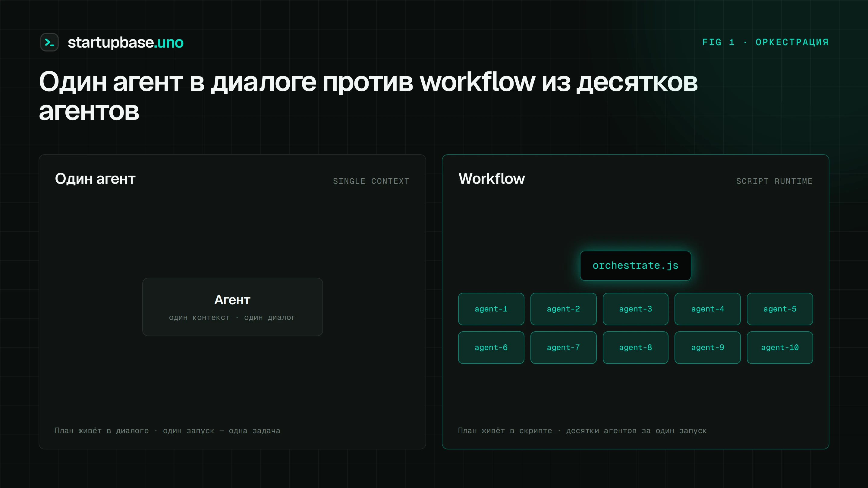Select the agent-2 box
This screenshot has height=488, width=868.
[563, 309]
